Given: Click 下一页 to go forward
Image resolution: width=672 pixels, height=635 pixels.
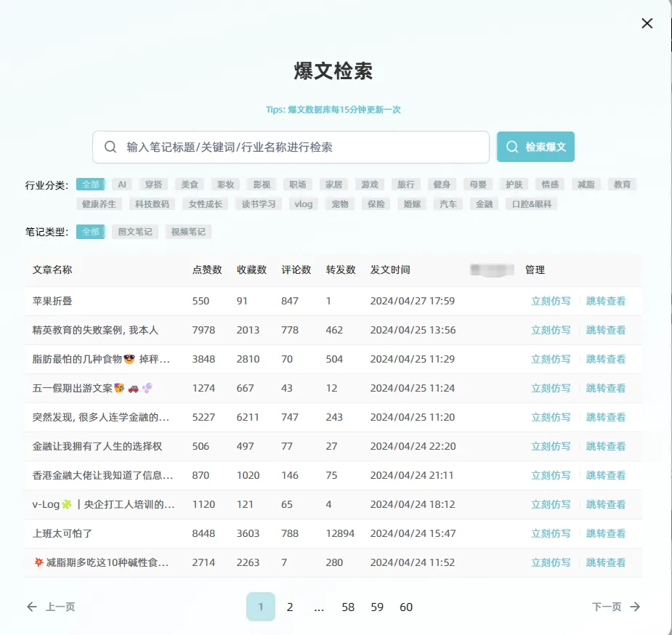Looking at the screenshot, I should pos(607,606).
